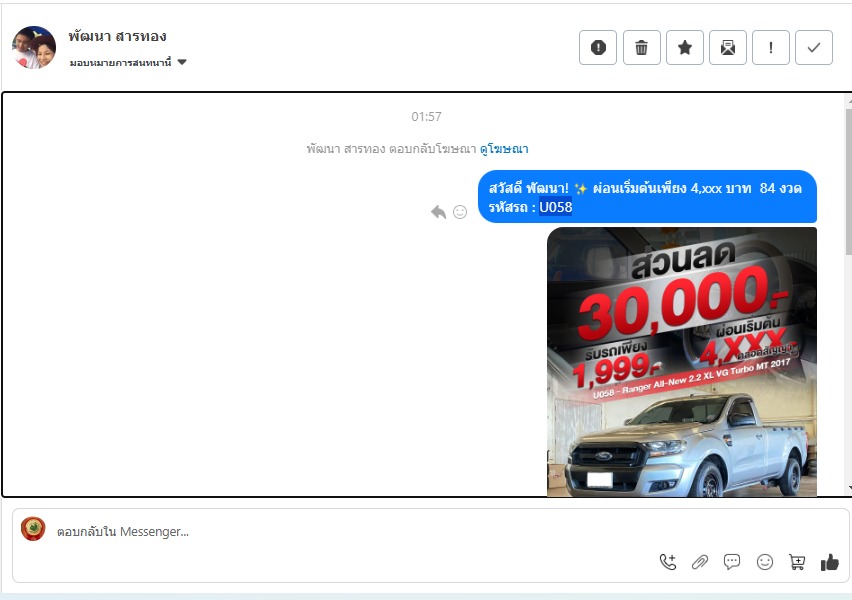Mark the conversation done with the checkmark button

click(813, 48)
